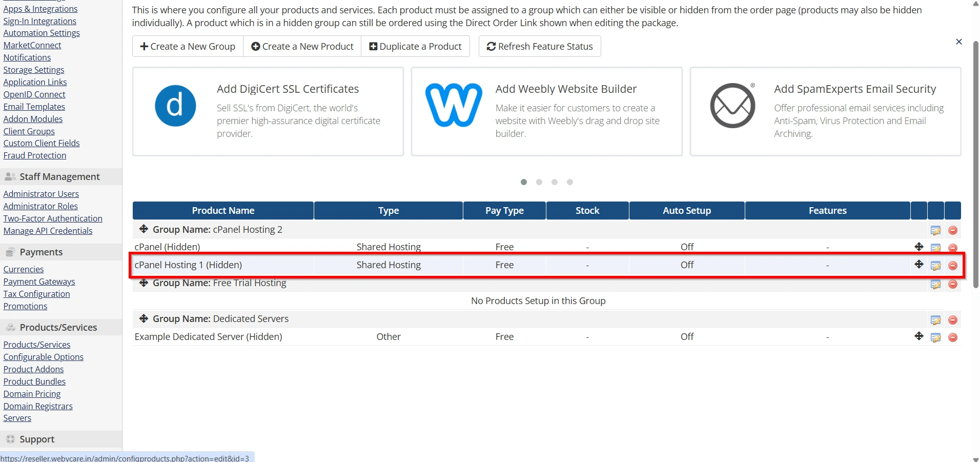Click Create a New Product button
980x462 pixels.
pos(302,46)
